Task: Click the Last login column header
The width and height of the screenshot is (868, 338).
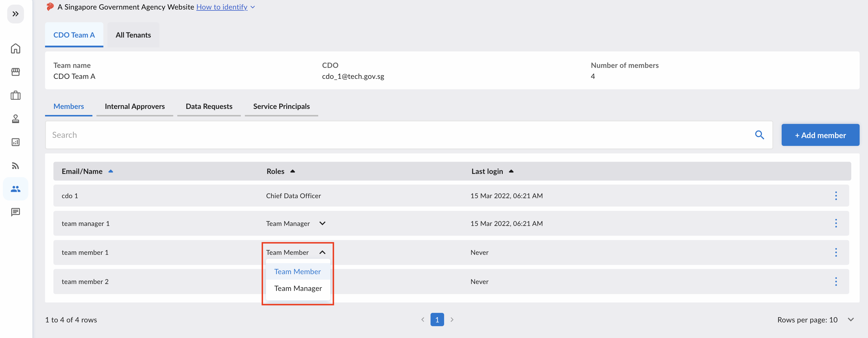Action: 487,171
